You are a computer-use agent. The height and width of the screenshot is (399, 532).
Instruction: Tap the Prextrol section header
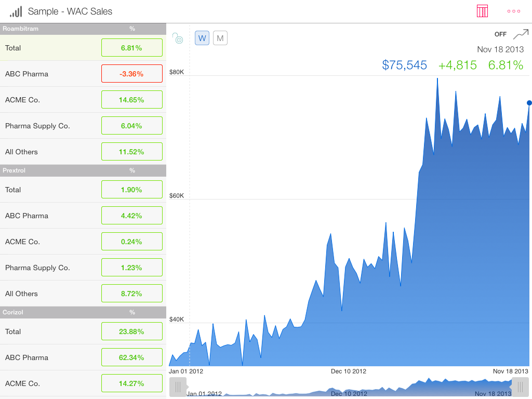83,170
